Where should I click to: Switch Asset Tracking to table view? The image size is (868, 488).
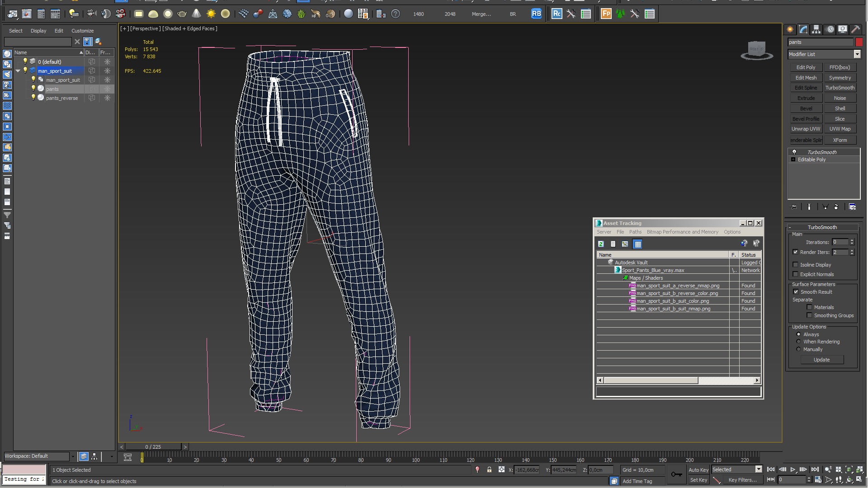pyautogui.click(x=638, y=244)
